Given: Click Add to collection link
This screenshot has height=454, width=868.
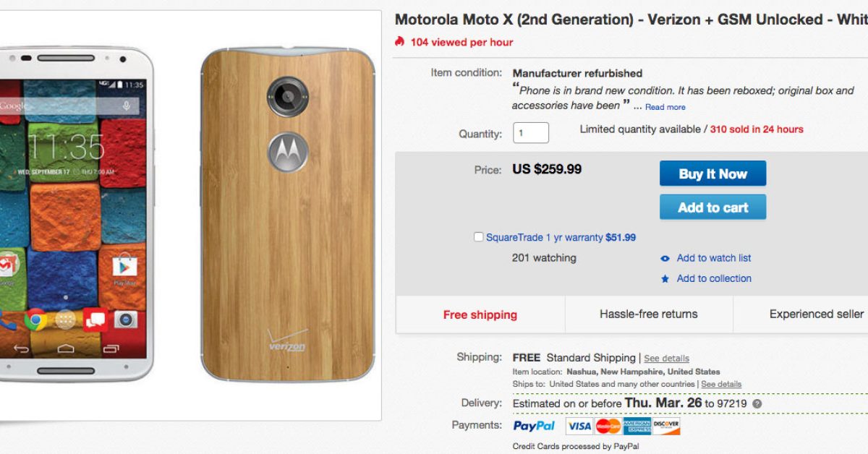Looking at the screenshot, I should (714, 278).
